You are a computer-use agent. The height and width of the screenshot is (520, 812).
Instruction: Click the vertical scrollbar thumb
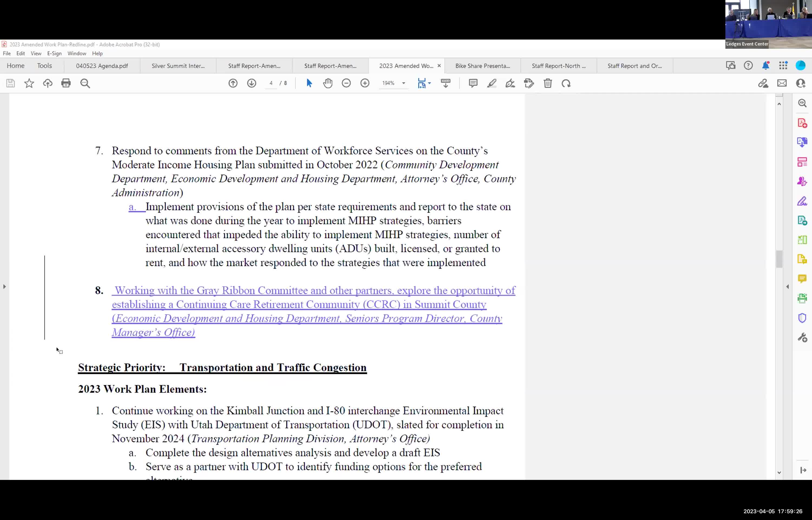(x=779, y=259)
